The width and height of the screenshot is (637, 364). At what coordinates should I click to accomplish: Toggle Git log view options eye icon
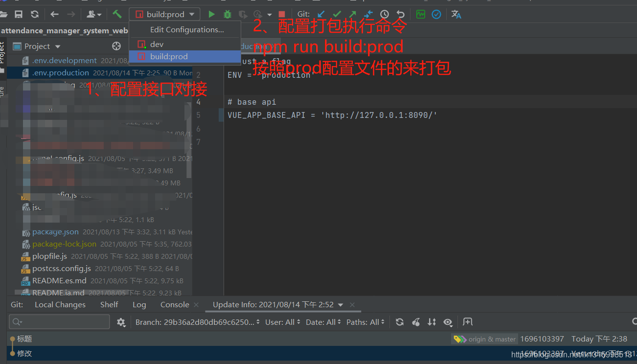pyautogui.click(x=448, y=322)
